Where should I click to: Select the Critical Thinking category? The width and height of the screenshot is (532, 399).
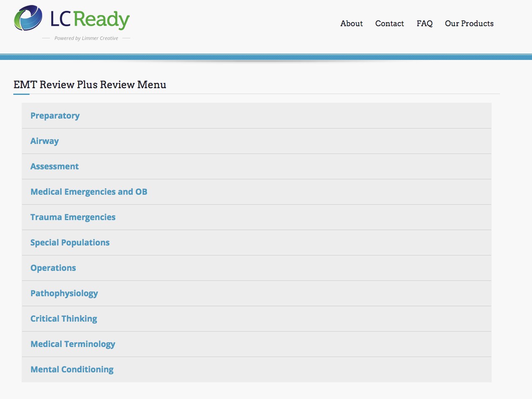(x=64, y=319)
